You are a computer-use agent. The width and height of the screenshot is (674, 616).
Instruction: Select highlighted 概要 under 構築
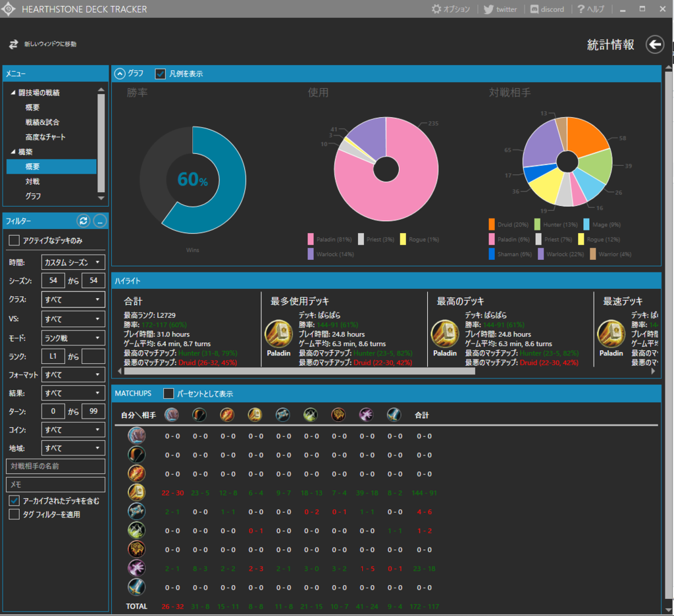(51, 167)
